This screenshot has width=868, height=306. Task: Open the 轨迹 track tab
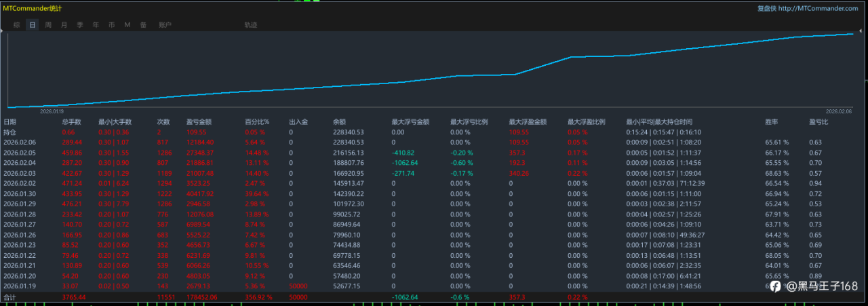(x=251, y=25)
